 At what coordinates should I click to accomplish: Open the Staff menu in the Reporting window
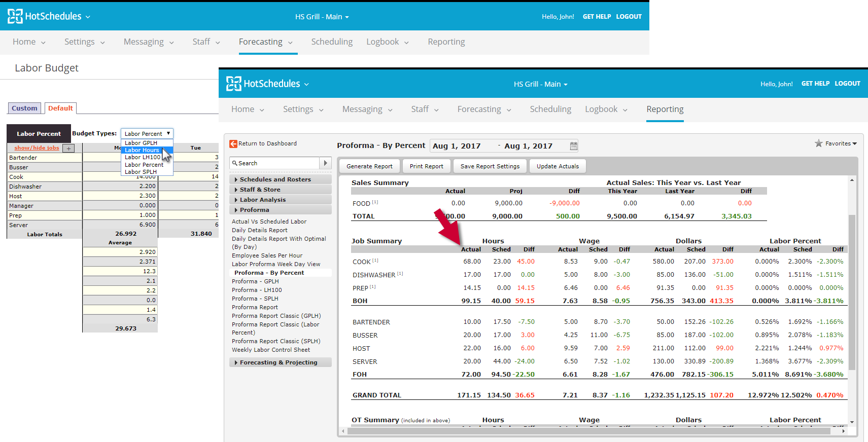click(x=425, y=109)
